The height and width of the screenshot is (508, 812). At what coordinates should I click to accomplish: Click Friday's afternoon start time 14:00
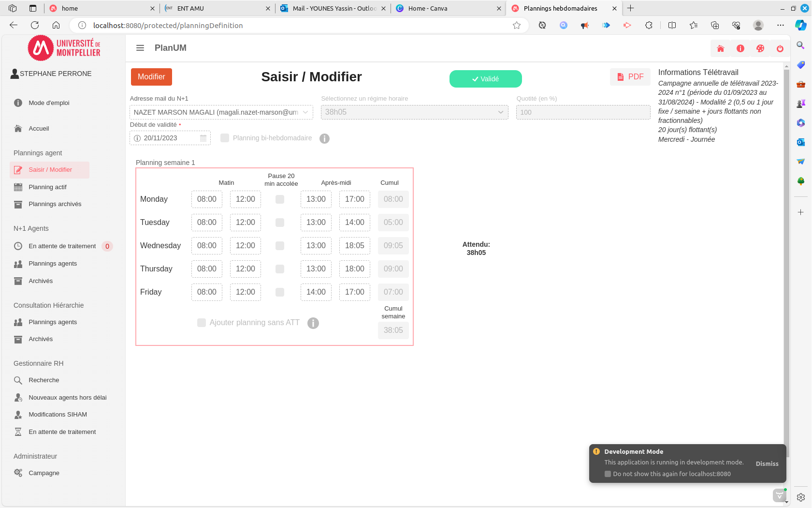click(316, 292)
